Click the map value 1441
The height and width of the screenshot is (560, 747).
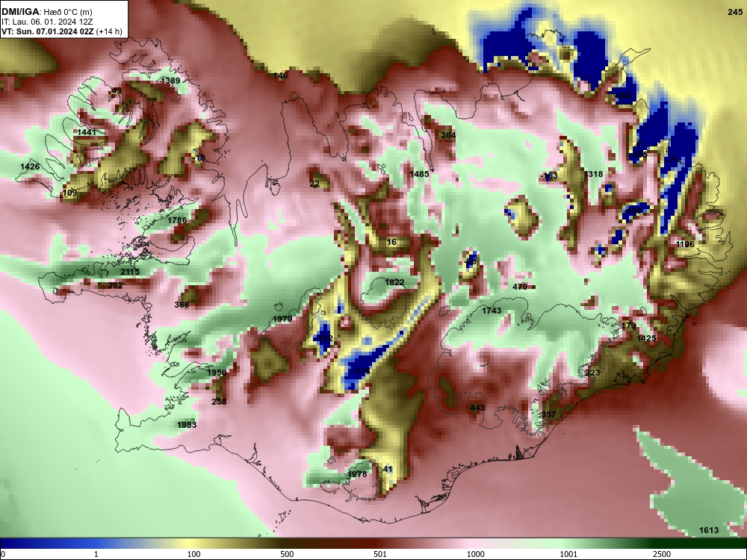[x=87, y=132]
